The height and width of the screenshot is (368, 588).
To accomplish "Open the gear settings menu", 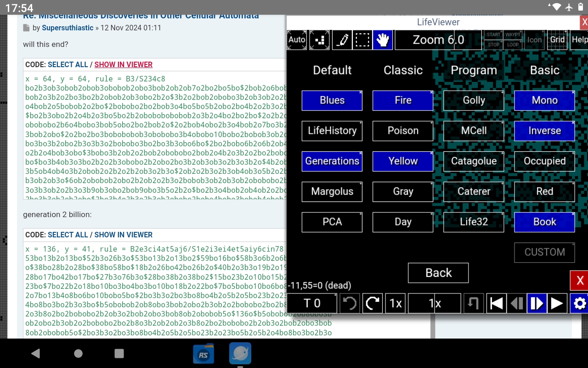I will (x=579, y=304).
